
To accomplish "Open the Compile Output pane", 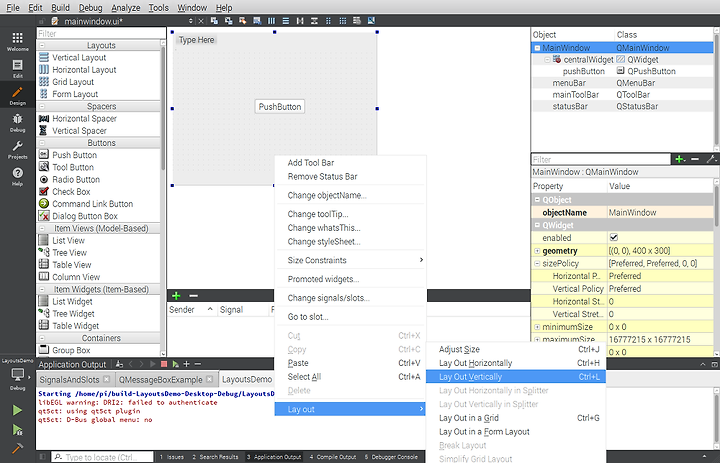I will click(x=333, y=457).
